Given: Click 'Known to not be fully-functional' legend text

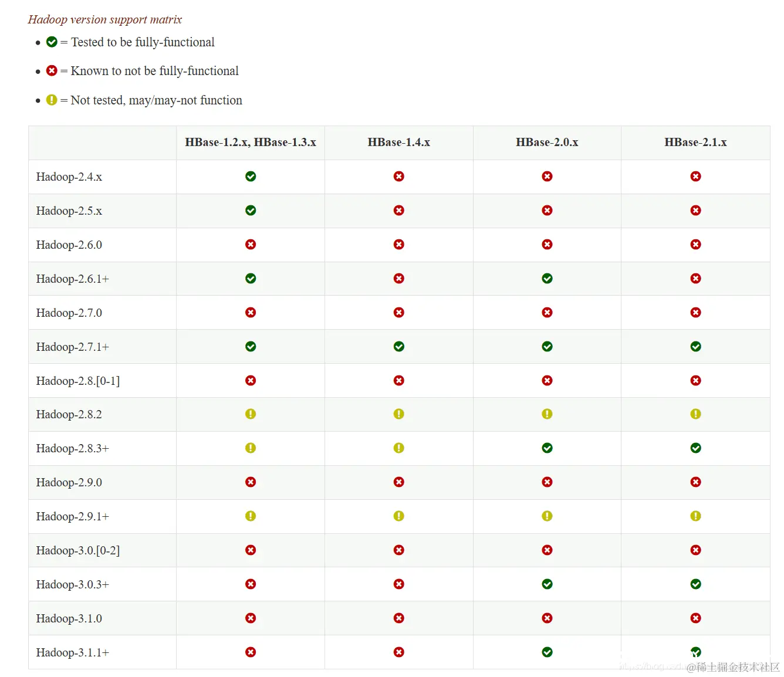Looking at the screenshot, I should click(154, 71).
